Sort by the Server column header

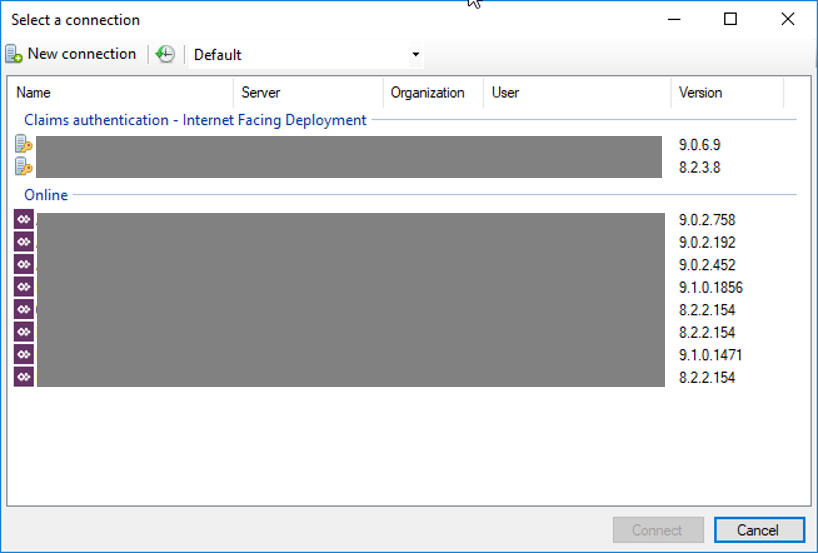tap(308, 93)
